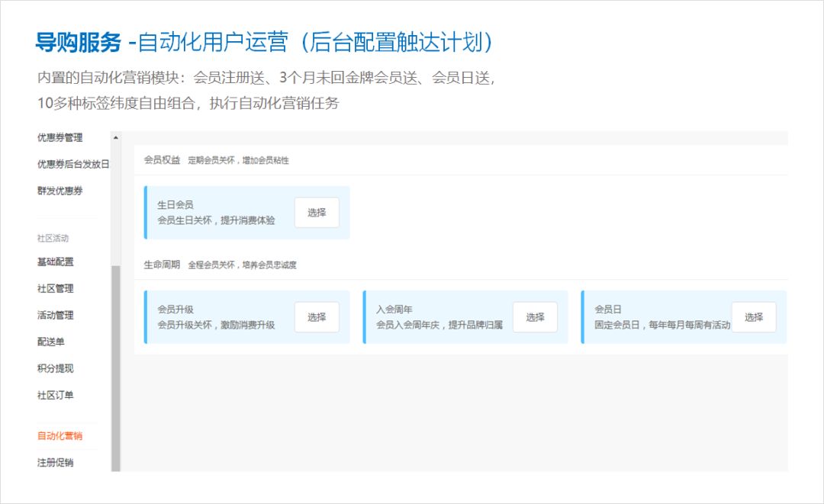Go to 社区订单 in the sidebar
Image resolution: width=824 pixels, height=504 pixels.
(x=55, y=395)
